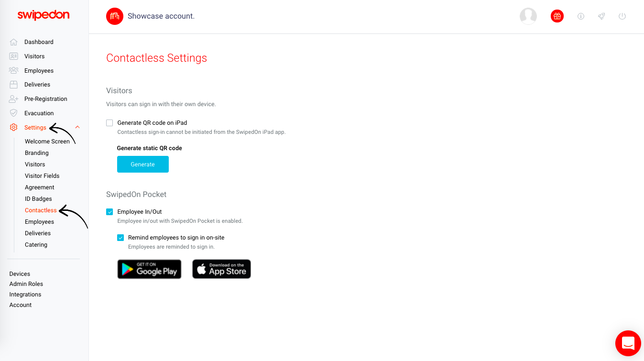Open the user avatar profile icon
644x361 pixels.
pyautogui.click(x=528, y=16)
